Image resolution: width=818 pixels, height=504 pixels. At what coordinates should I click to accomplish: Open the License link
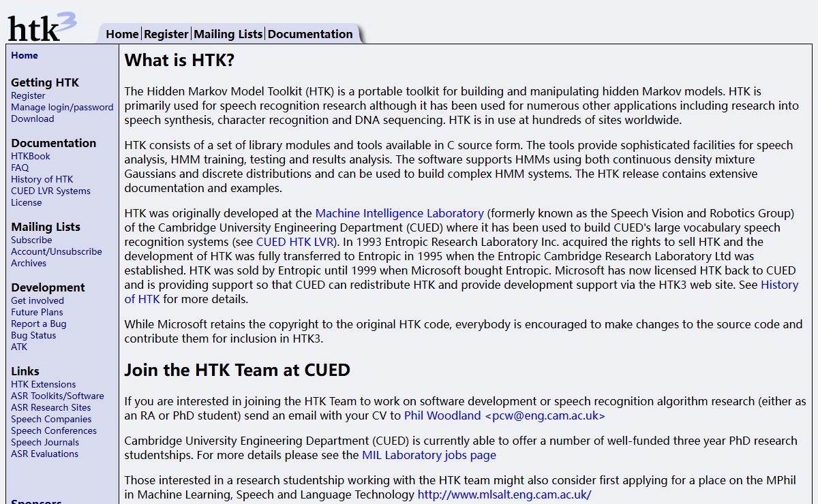26,202
